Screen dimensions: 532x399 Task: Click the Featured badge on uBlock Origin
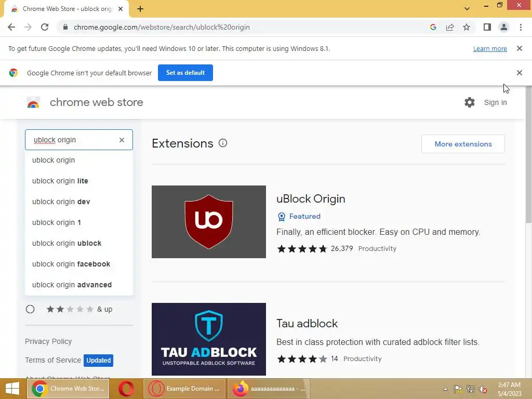coord(299,217)
